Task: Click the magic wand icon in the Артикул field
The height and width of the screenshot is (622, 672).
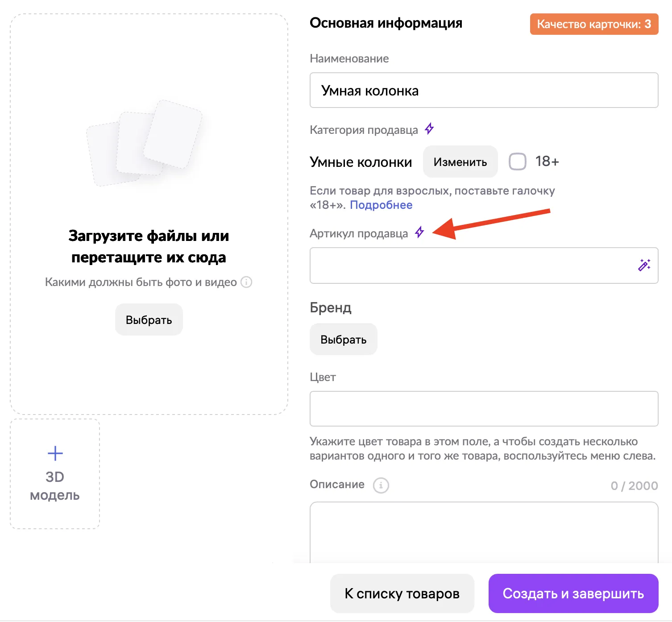Action: coord(644,265)
